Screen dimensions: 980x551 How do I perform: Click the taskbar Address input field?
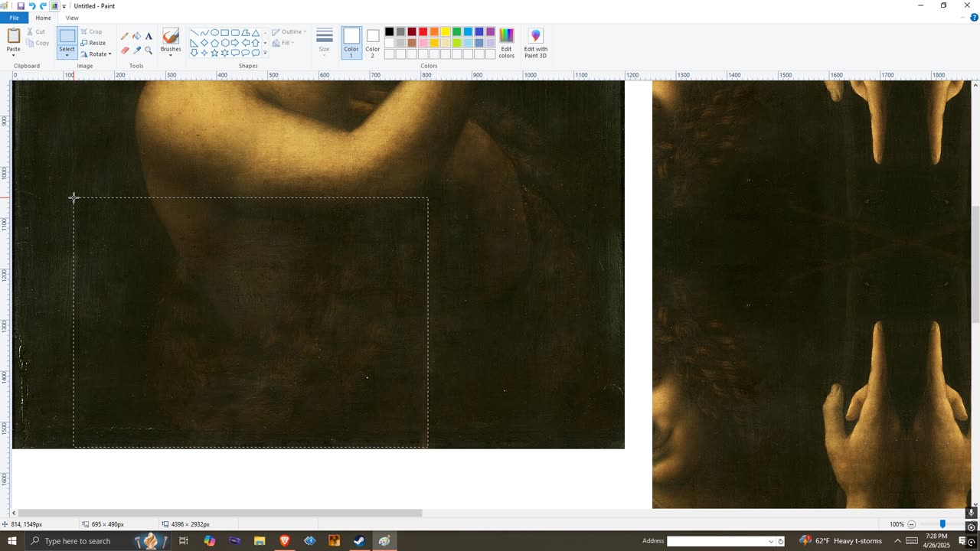721,541
